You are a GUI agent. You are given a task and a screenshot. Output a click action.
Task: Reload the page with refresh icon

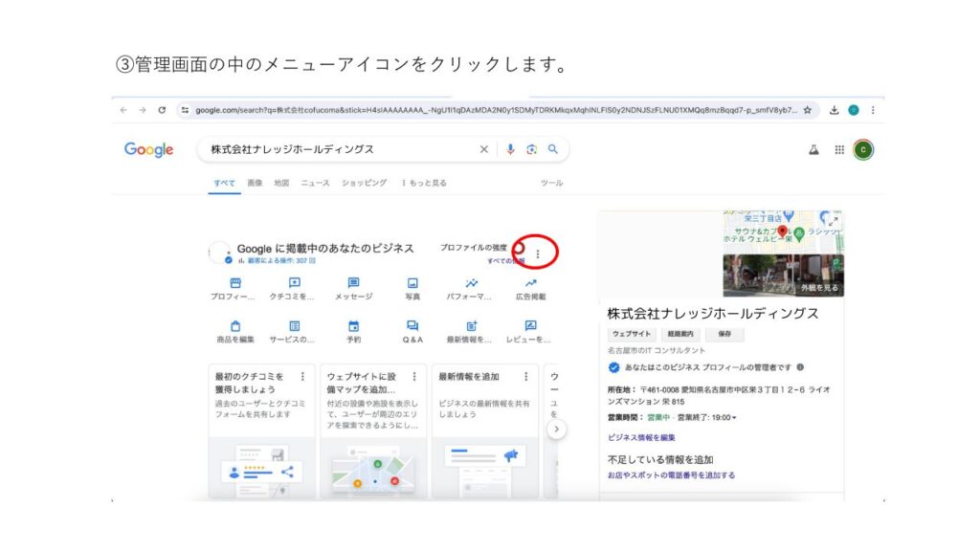162,110
